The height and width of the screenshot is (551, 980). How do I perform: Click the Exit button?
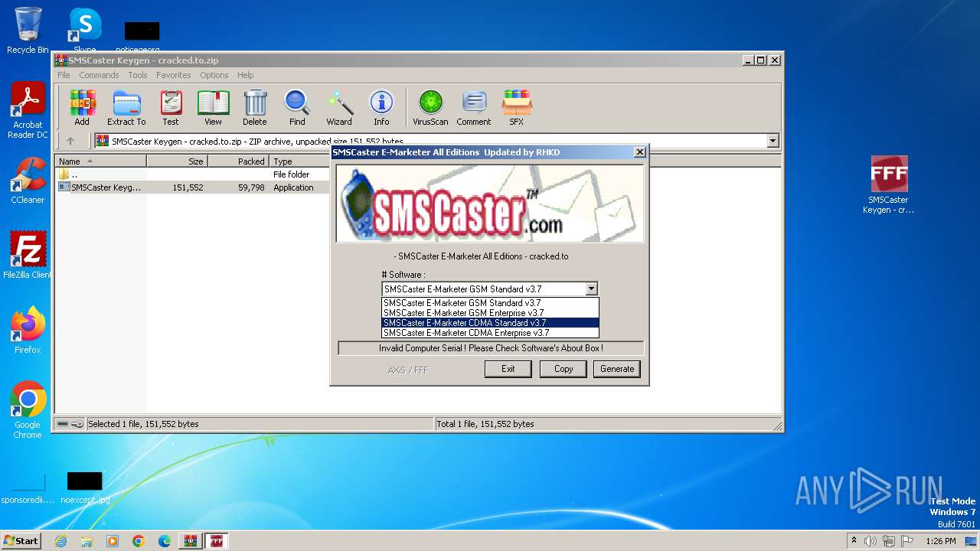click(x=508, y=369)
